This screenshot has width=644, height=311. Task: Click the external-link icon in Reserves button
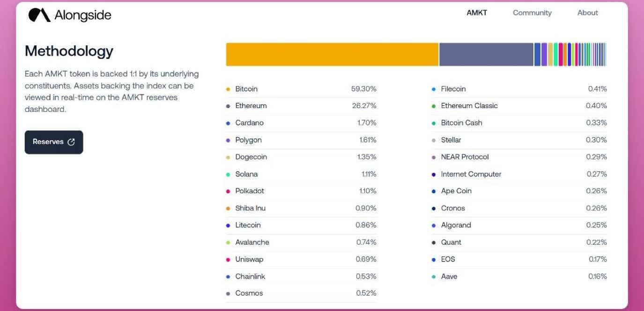point(71,142)
